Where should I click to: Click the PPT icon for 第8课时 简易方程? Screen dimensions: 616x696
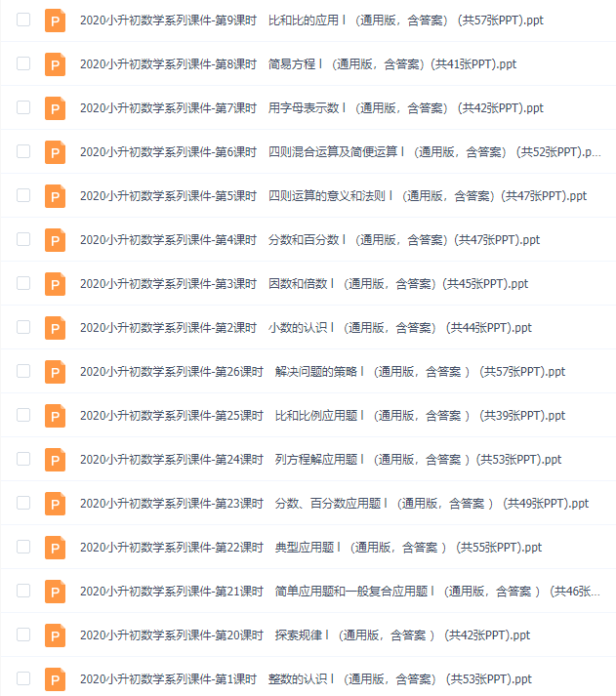(x=55, y=64)
